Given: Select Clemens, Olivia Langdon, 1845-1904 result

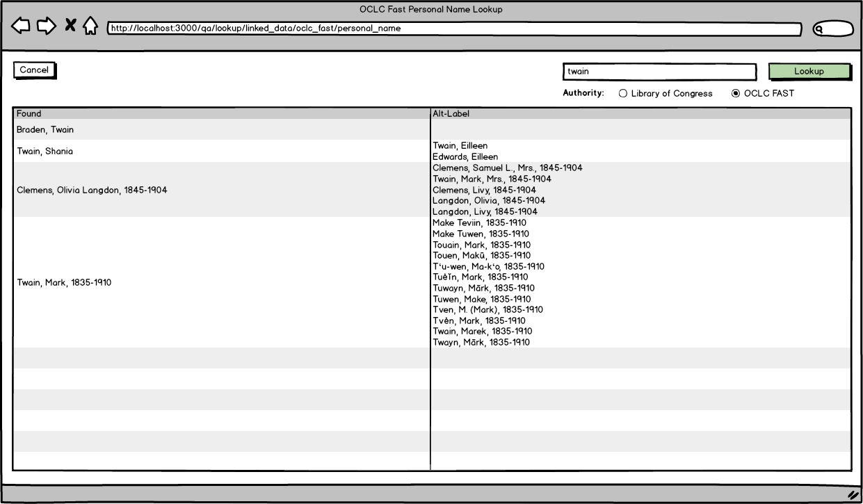Looking at the screenshot, I should (x=92, y=190).
